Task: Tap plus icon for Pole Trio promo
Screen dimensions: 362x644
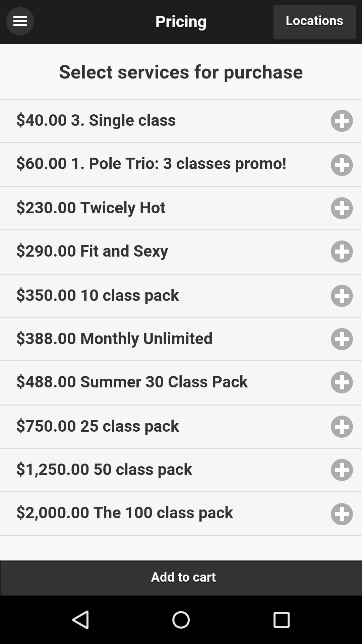Action: [x=342, y=165]
